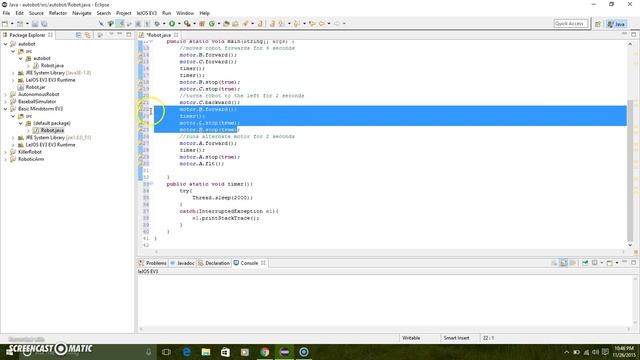The width and height of the screenshot is (640, 360).
Task: Close the Robot.java editor tab
Action: [x=176, y=35]
